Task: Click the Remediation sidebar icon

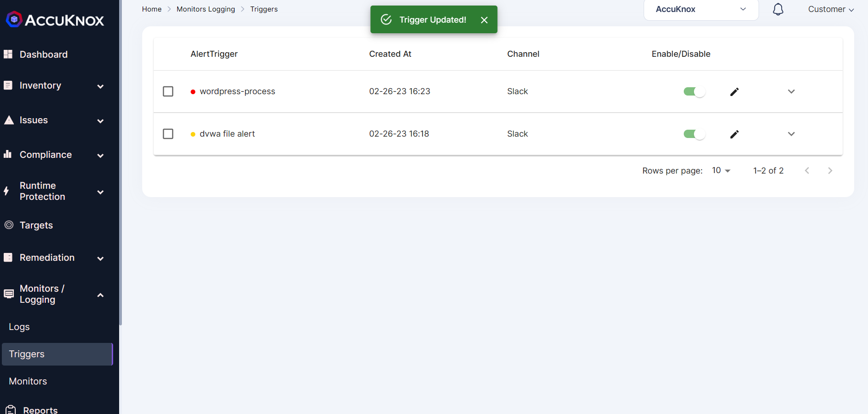Action: point(8,257)
